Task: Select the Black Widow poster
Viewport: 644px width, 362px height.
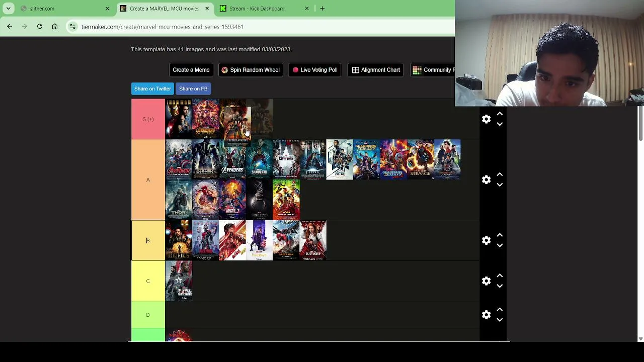Action: 313,240
